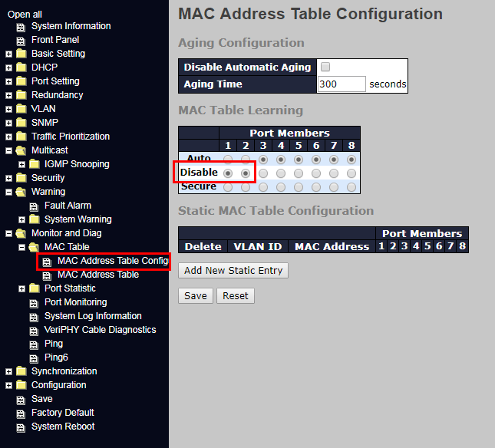Open the Save menu entry
This screenshot has height=448, width=495.
[42, 399]
